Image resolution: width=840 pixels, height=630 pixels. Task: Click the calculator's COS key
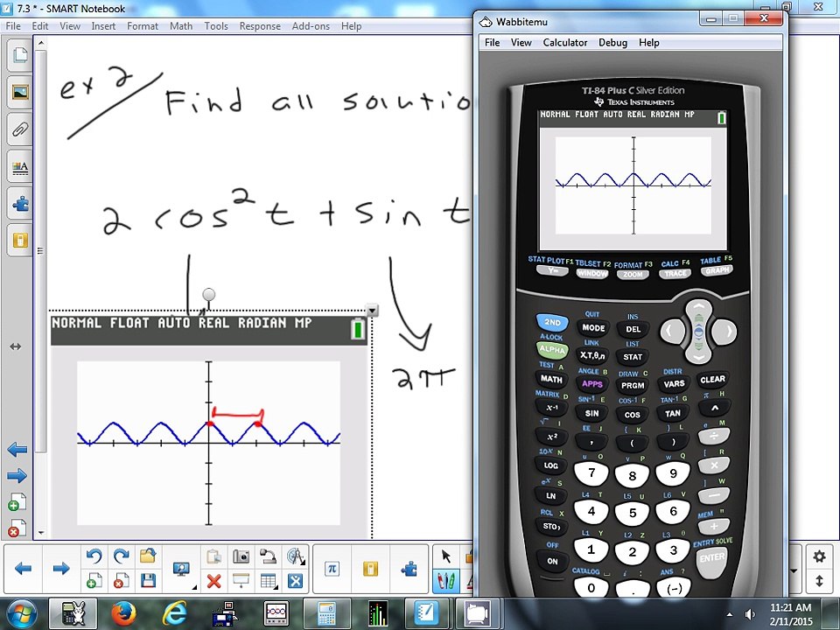(632, 414)
